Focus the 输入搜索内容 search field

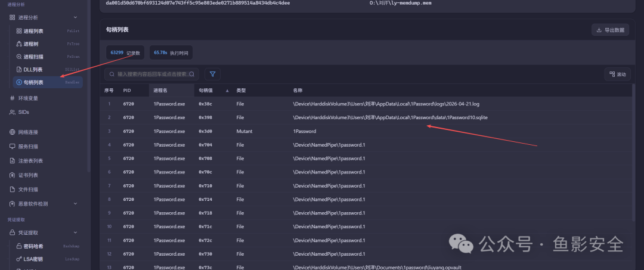[x=152, y=75]
